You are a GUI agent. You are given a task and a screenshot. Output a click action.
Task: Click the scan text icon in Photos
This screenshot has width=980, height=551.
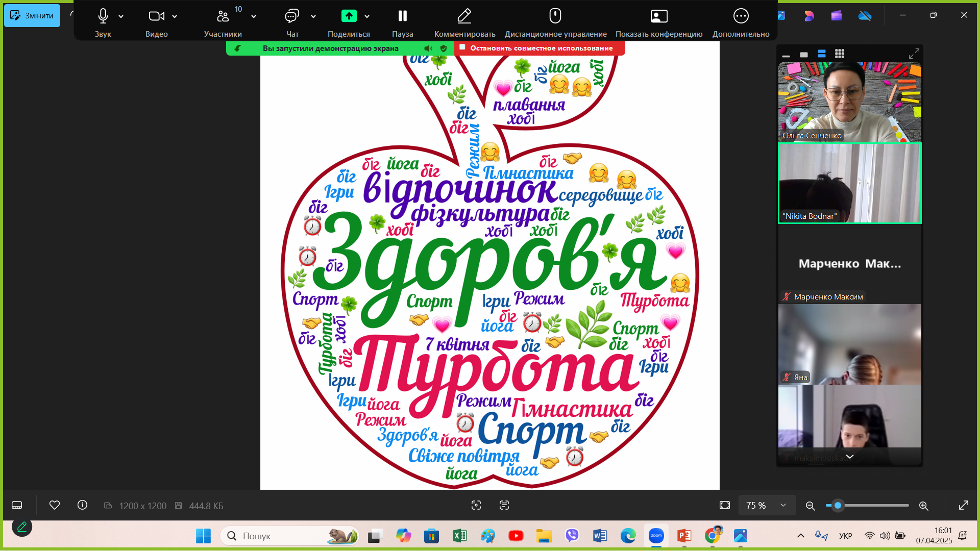tap(504, 505)
